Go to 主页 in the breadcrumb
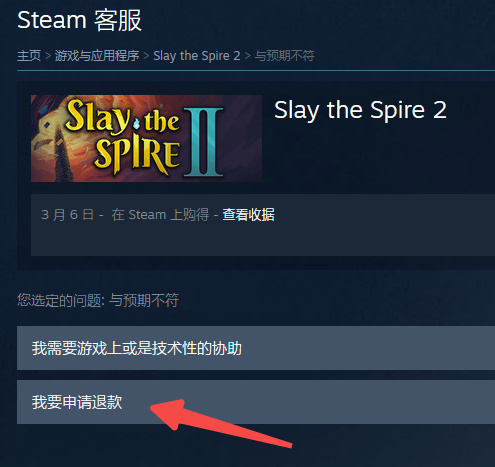The width and height of the screenshot is (495, 467). tap(29, 56)
